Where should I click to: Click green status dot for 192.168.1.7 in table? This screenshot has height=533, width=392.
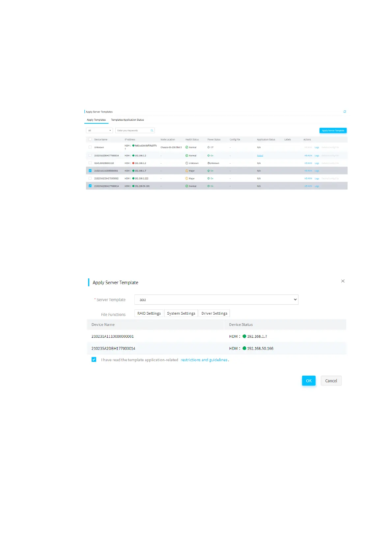tap(133, 171)
